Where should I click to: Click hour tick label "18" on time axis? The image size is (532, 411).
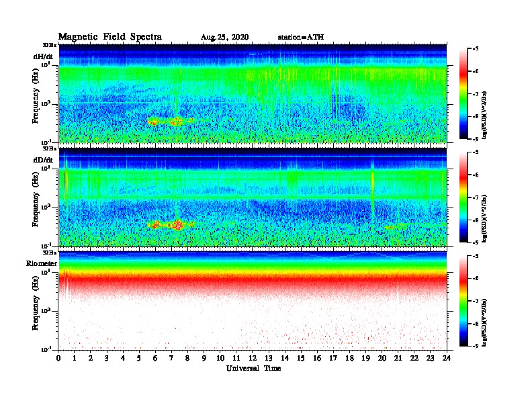[x=349, y=358]
